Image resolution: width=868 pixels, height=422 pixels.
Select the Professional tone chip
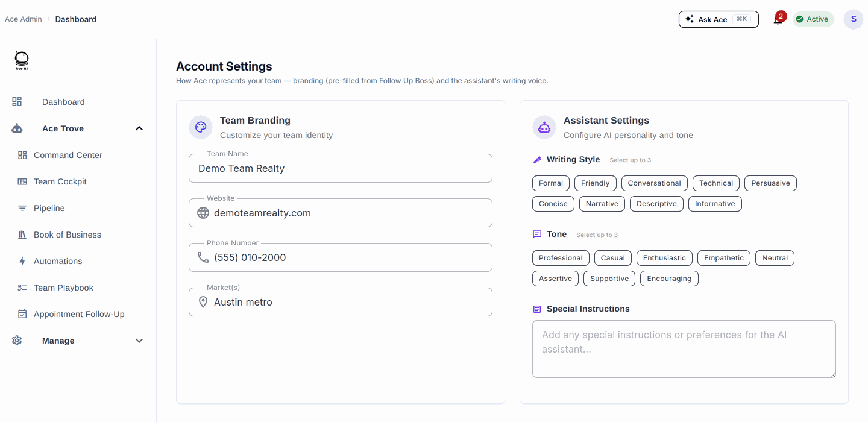point(561,258)
